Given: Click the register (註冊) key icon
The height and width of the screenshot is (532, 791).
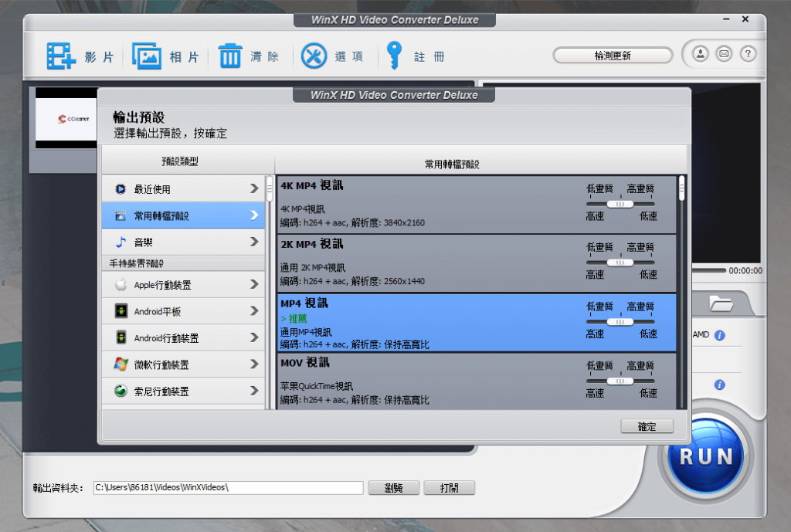Looking at the screenshot, I should [394, 56].
